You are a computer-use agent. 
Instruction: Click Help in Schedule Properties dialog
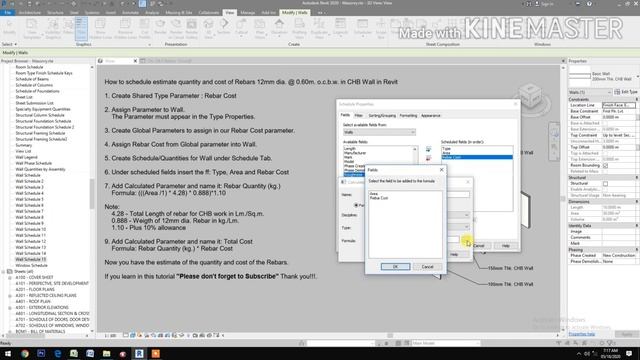point(506,246)
